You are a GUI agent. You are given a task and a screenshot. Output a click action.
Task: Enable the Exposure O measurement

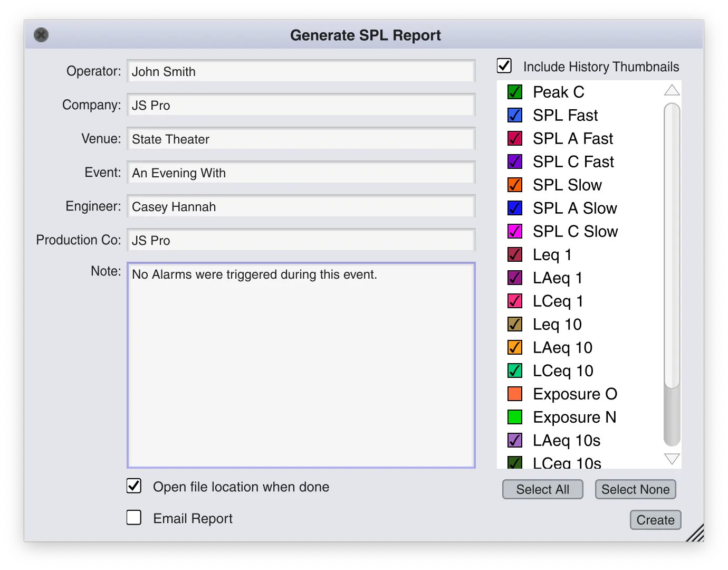(x=514, y=394)
